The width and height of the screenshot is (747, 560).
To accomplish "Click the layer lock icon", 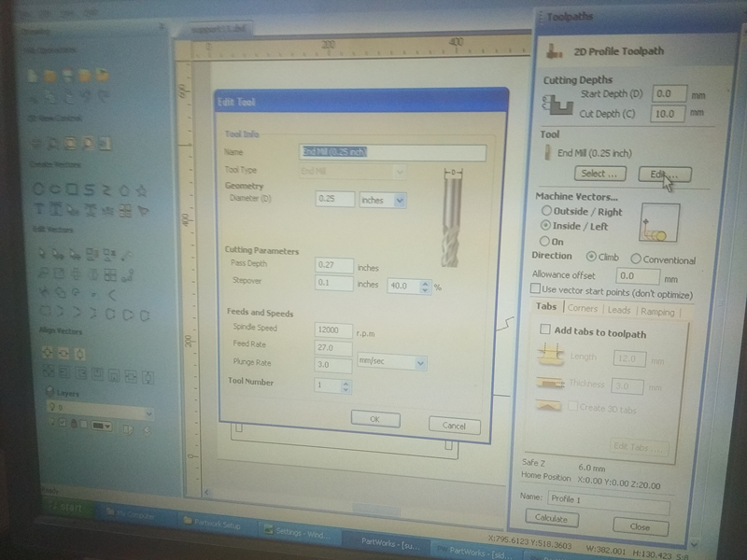I will tap(74, 423).
